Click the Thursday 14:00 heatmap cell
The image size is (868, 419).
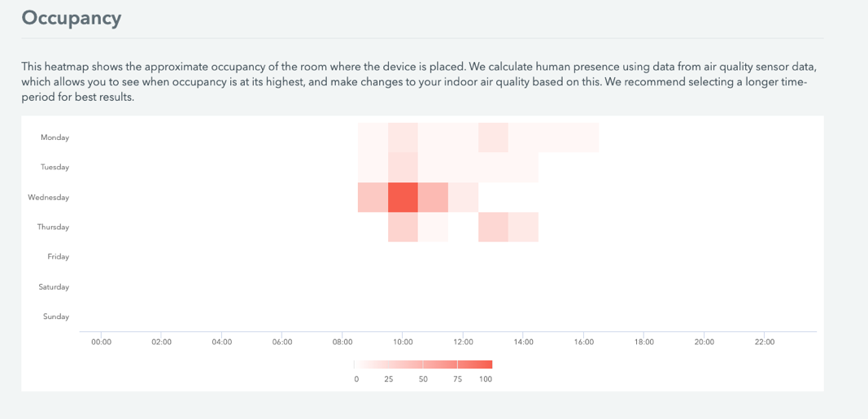coord(523,227)
